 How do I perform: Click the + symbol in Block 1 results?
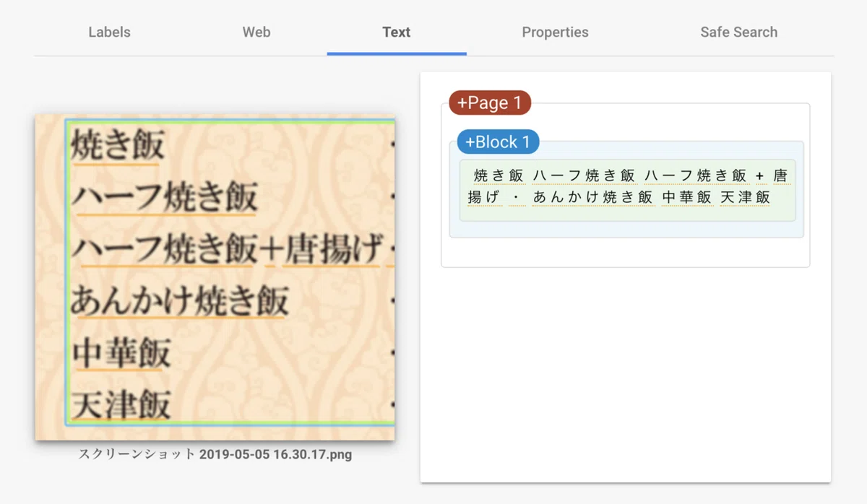click(759, 176)
